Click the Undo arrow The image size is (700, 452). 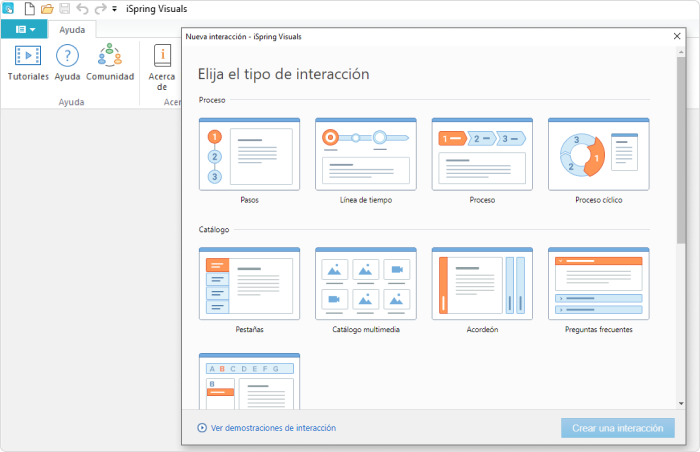point(82,8)
